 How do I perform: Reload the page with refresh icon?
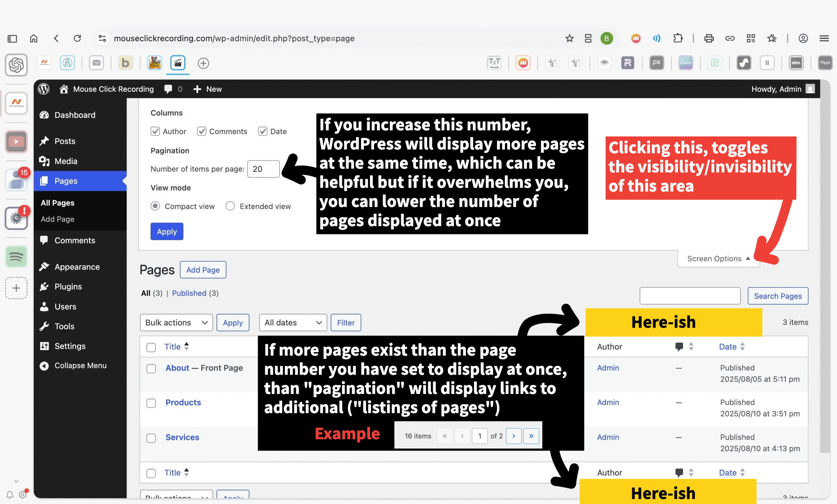(x=77, y=38)
